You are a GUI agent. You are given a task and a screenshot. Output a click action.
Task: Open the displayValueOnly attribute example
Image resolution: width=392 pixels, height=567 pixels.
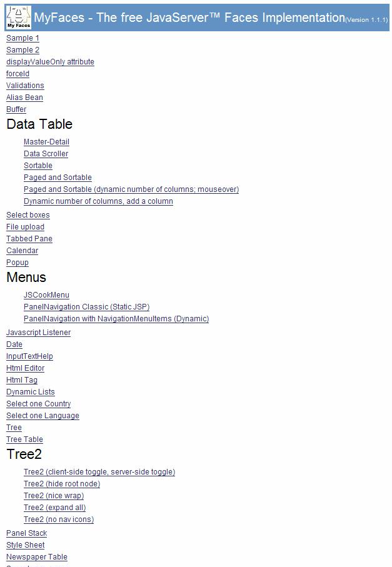(50, 62)
